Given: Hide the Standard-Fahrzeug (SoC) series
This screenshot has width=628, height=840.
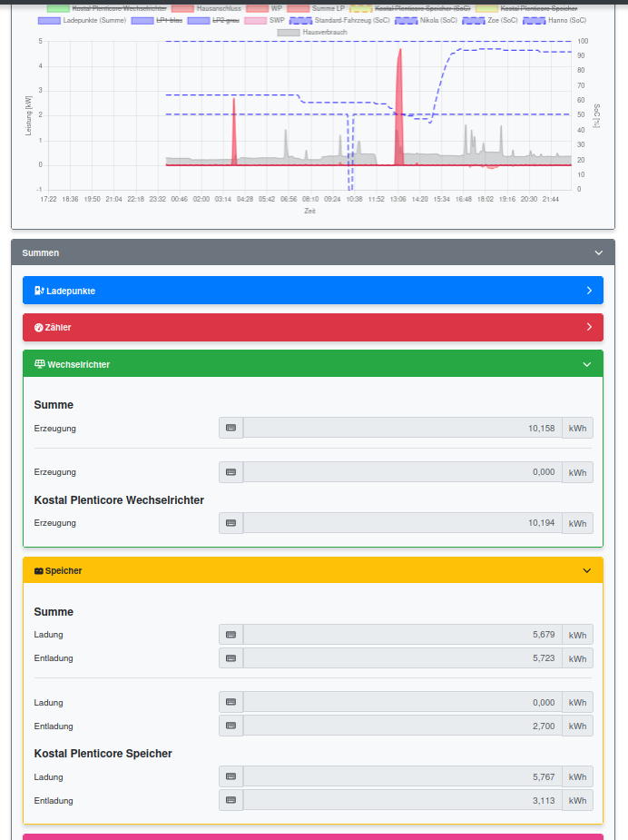Looking at the screenshot, I should pos(339,20).
